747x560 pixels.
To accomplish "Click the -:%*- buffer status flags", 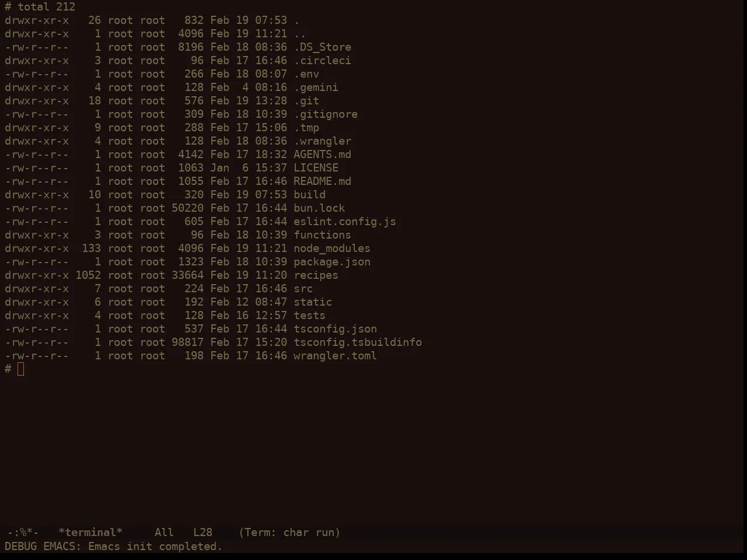I will pos(23,532).
